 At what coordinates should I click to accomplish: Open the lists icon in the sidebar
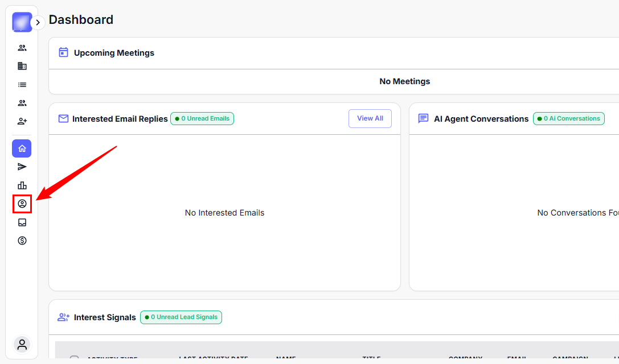pyautogui.click(x=22, y=85)
